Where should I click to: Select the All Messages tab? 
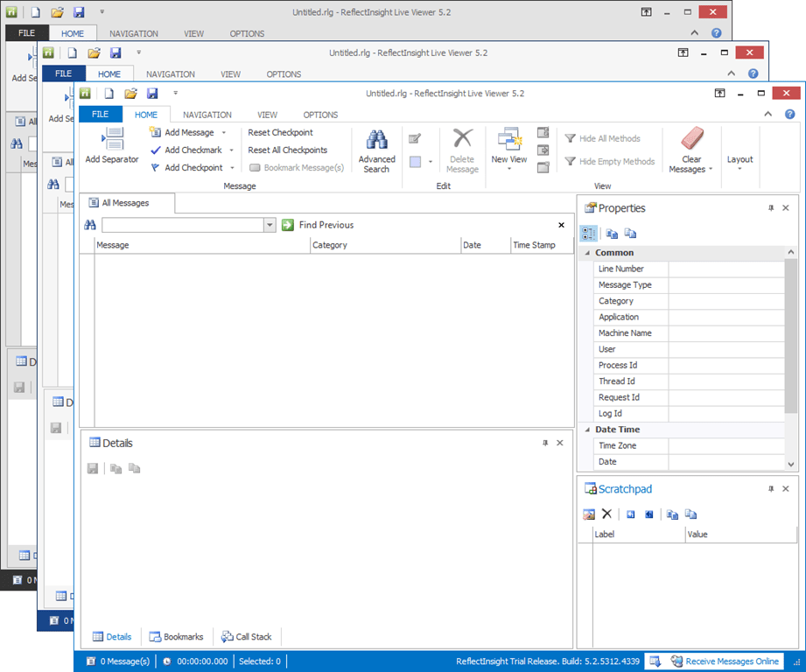coord(126,203)
